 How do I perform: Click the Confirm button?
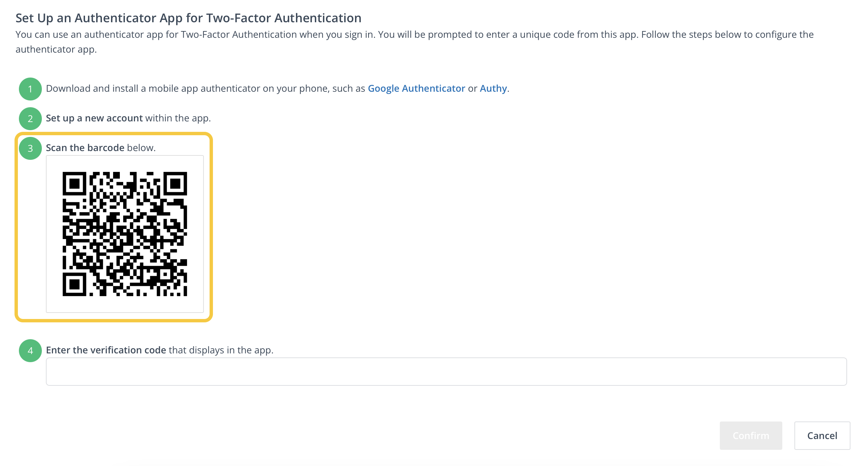pyautogui.click(x=751, y=436)
